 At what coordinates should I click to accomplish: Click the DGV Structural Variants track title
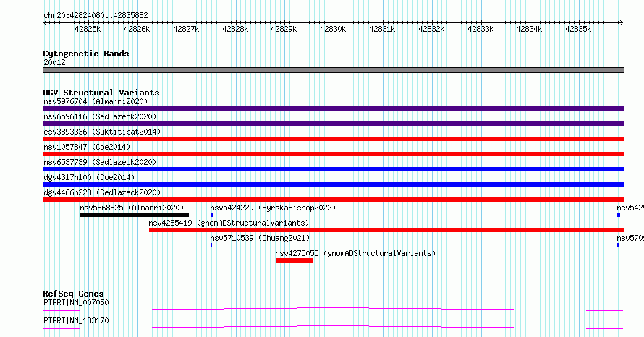[101, 93]
